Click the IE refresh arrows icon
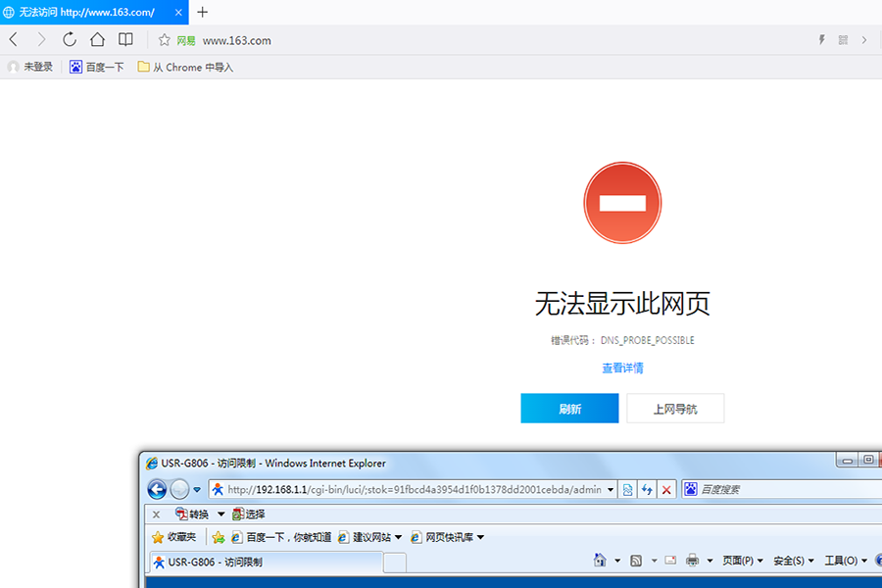 (647, 489)
